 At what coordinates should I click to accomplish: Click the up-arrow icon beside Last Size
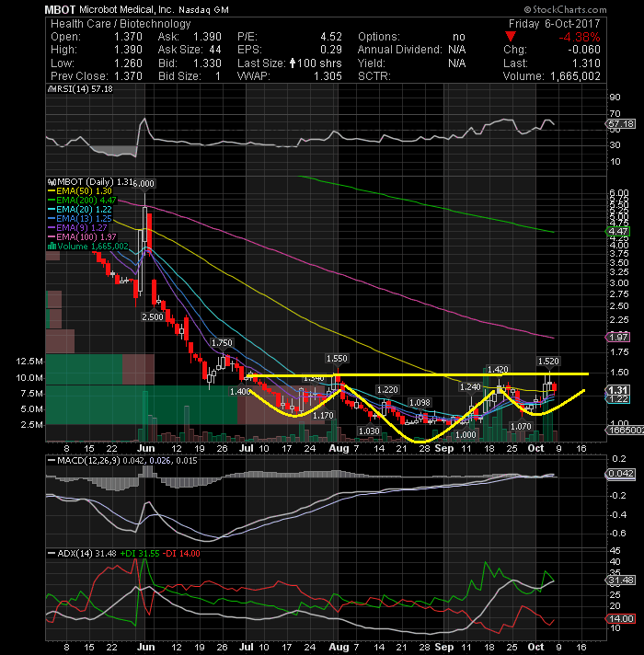[293, 63]
